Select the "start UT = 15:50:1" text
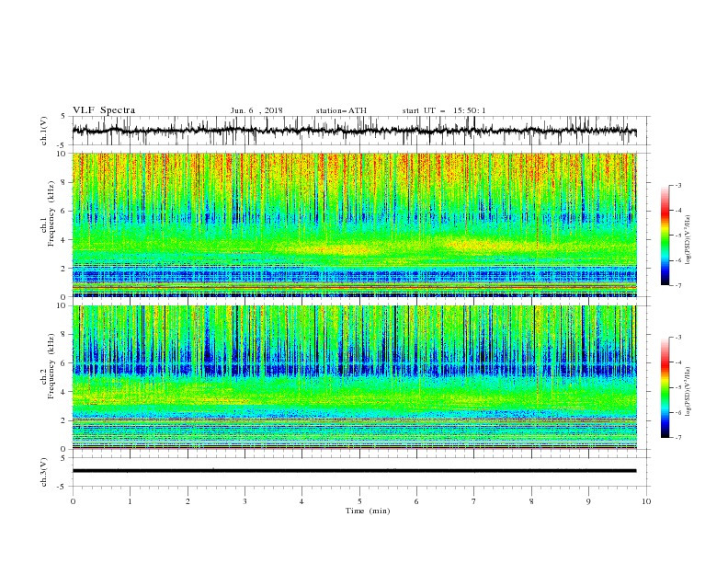 click(443, 110)
